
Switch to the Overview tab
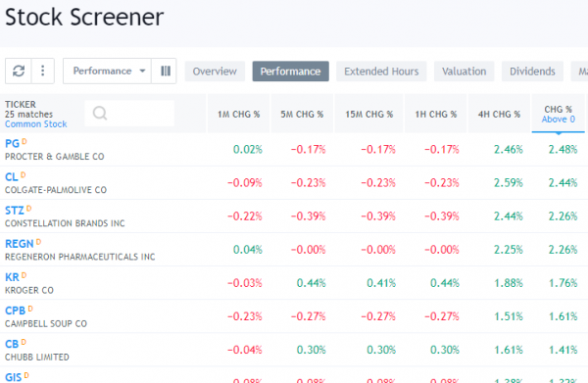(x=215, y=72)
